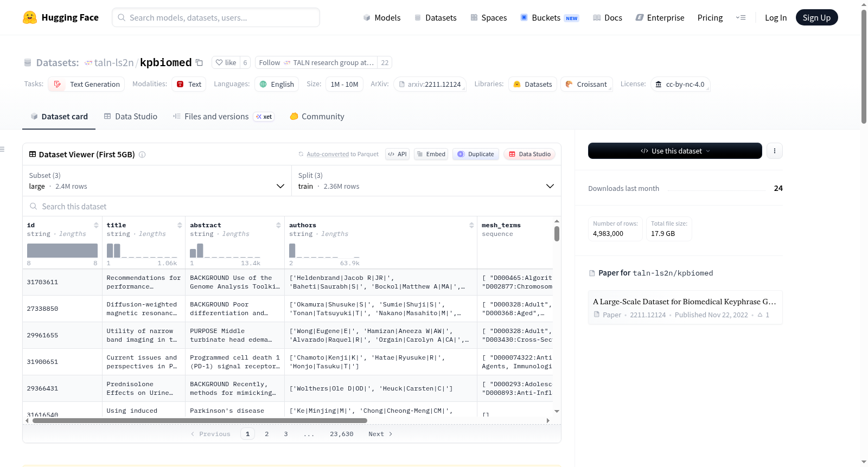
Task: Click the Search models, datasets, users field
Action: (x=216, y=17)
